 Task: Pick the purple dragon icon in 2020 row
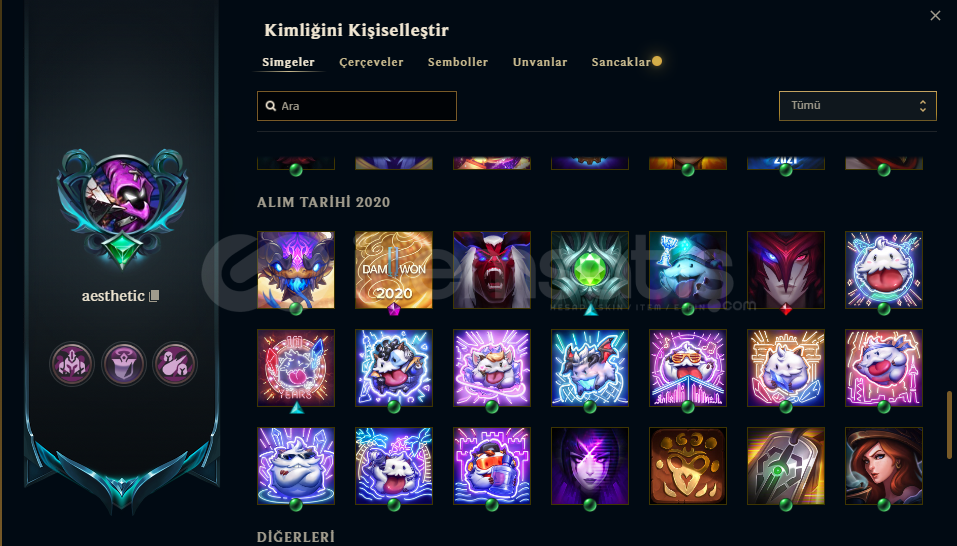296,270
